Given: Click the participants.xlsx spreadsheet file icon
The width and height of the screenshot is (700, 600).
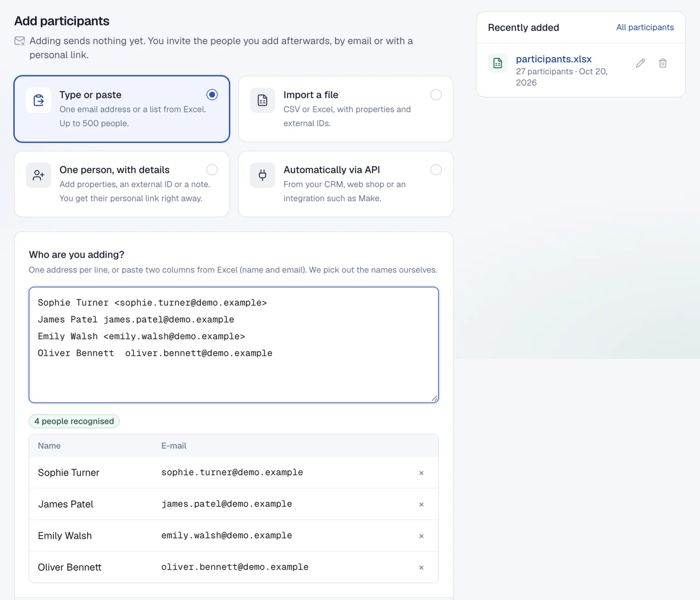Looking at the screenshot, I should [498, 63].
